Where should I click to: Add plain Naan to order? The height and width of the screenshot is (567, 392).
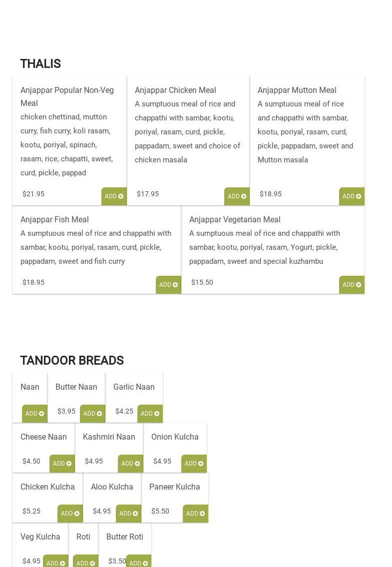pos(34,414)
